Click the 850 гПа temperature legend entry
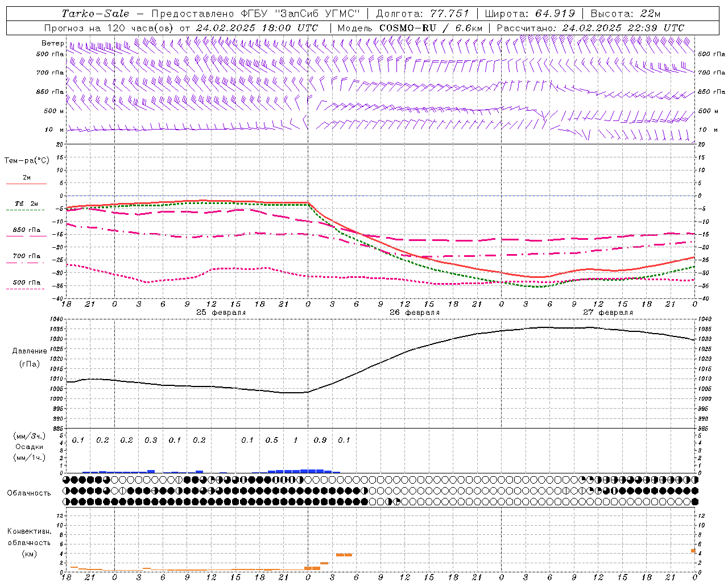 (26, 230)
